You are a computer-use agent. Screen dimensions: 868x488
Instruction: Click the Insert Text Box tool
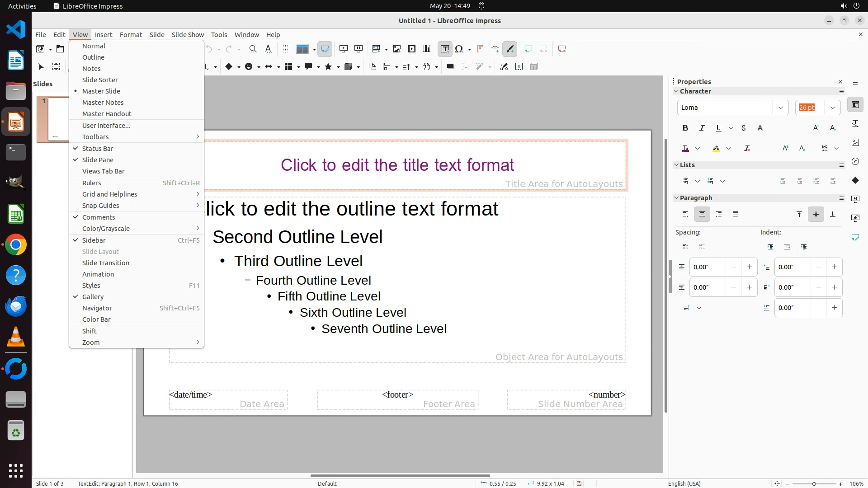pos(445,49)
